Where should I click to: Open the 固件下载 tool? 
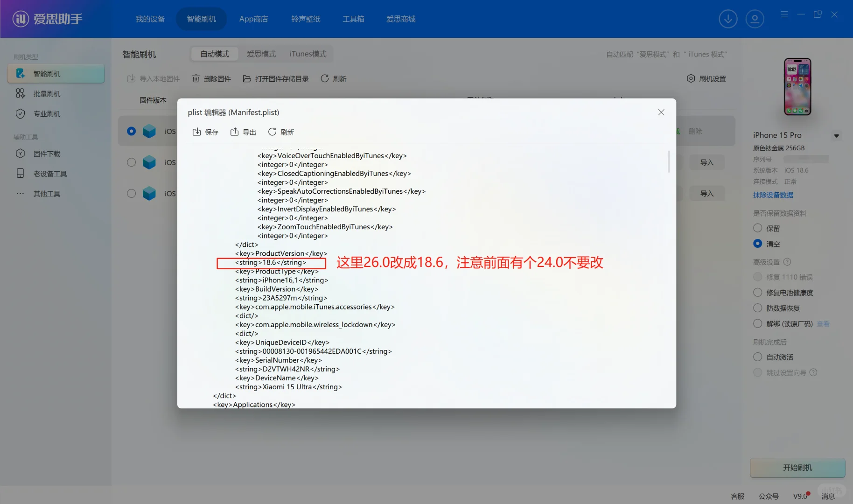pos(47,153)
